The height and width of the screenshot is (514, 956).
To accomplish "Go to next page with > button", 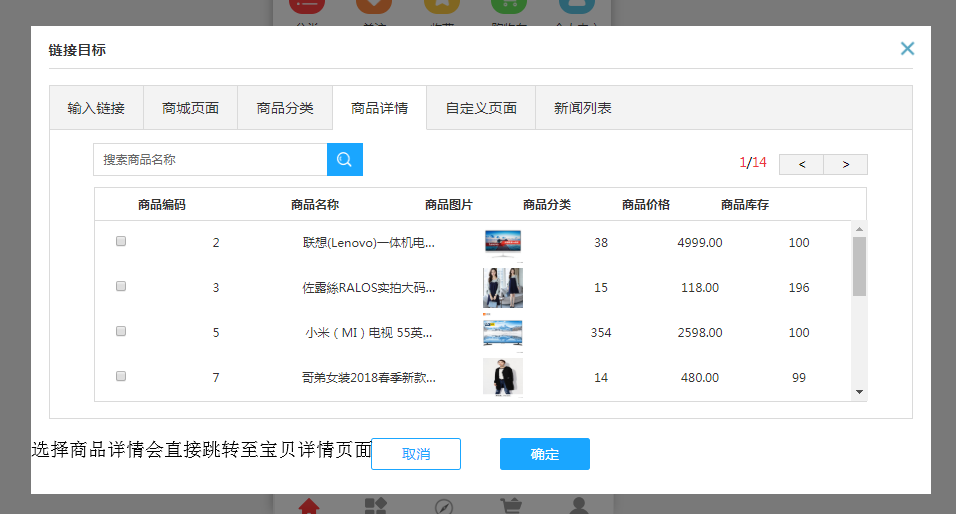I will coord(845,164).
